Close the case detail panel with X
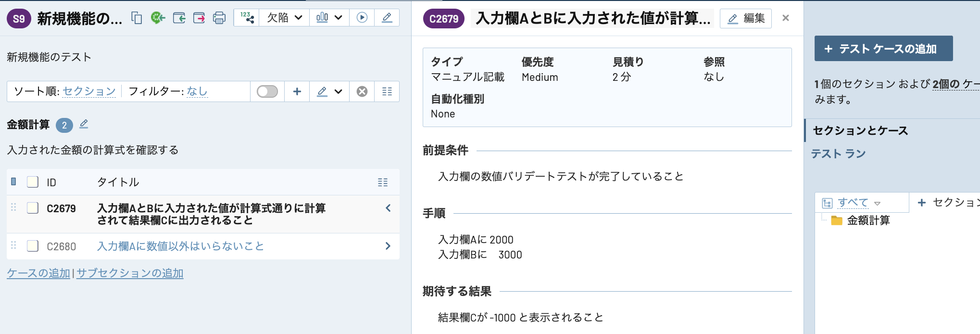980x334 pixels. 786,18
